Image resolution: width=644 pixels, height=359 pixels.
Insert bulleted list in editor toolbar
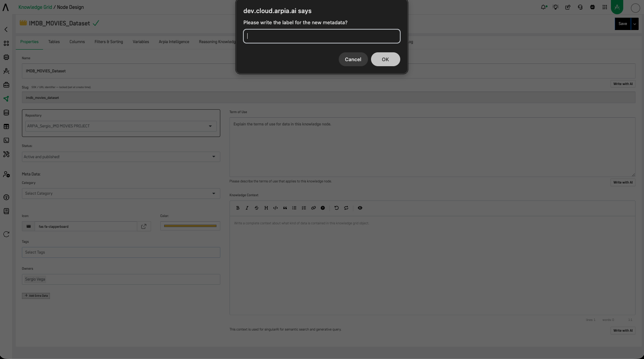294,208
